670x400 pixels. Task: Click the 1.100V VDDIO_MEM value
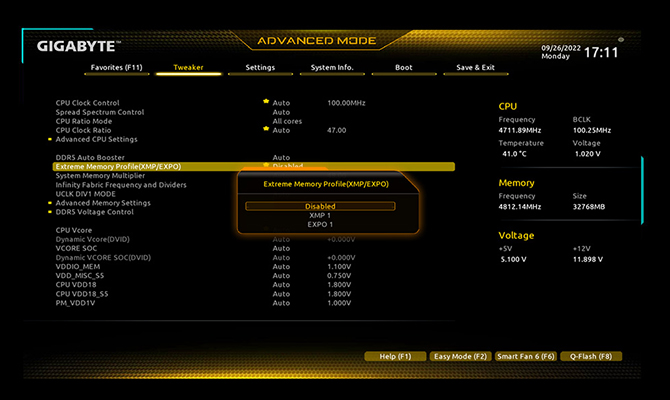[339, 267]
